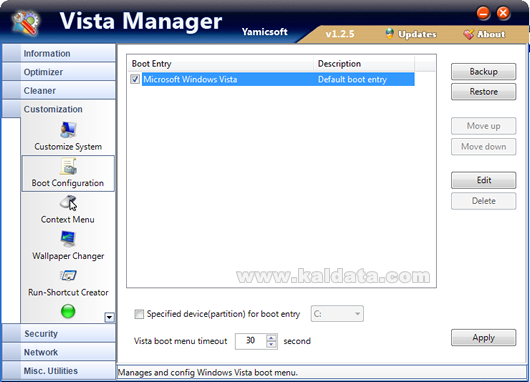Open the Cleaner section
The width and height of the screenshot is (530, 382).
click(59, 91)
